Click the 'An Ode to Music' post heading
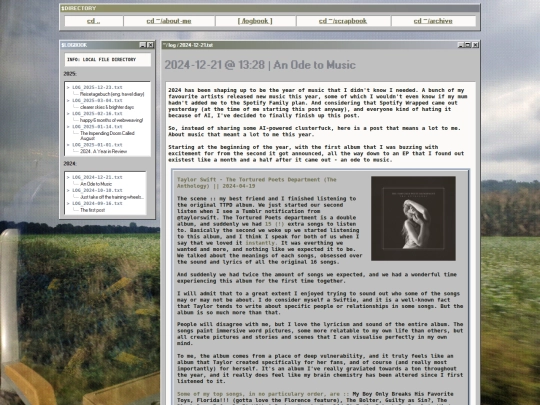This screenshot has width=540, height=405. click(260, 65)
